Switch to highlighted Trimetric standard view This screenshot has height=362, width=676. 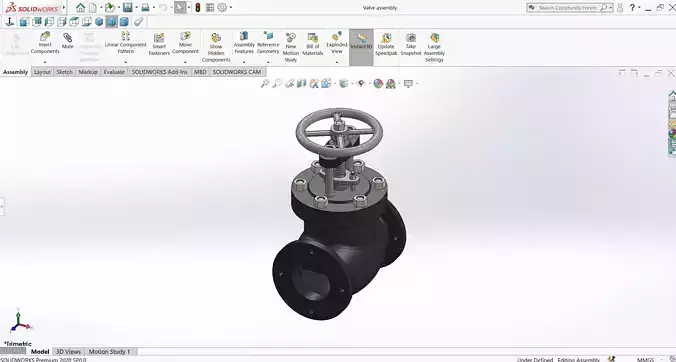point(112,22)
